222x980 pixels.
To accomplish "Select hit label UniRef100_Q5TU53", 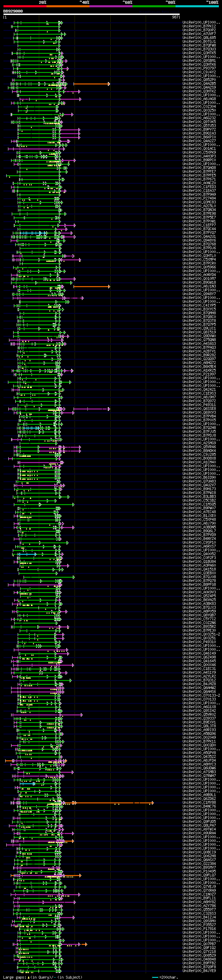I will 199,126.
